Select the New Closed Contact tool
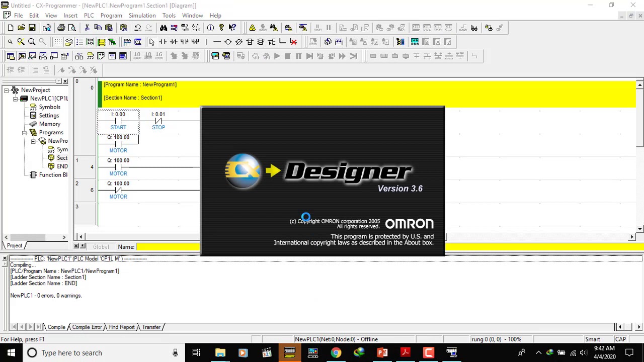This screenshot has height=362, width=644. pyautogui.click(x=174, y=42)
